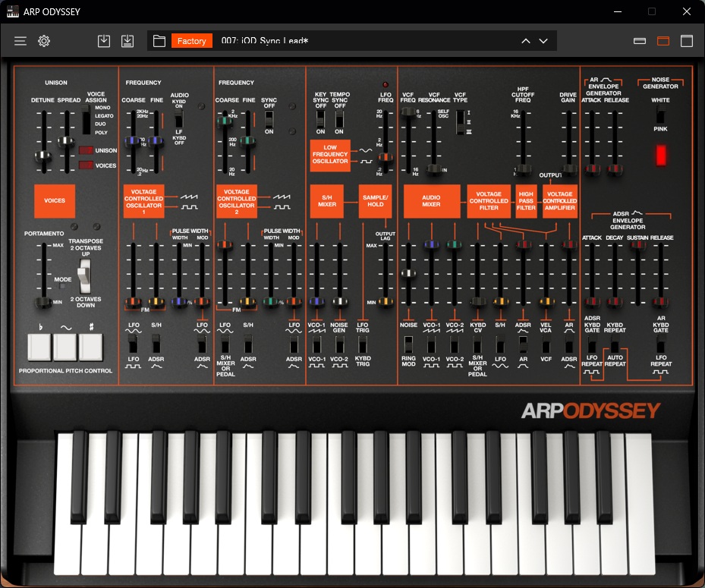Click the VOLTAGE CONTROLLED FILTER block
Viewport: 705px width, 588px height.
click(x=489, y=201)
